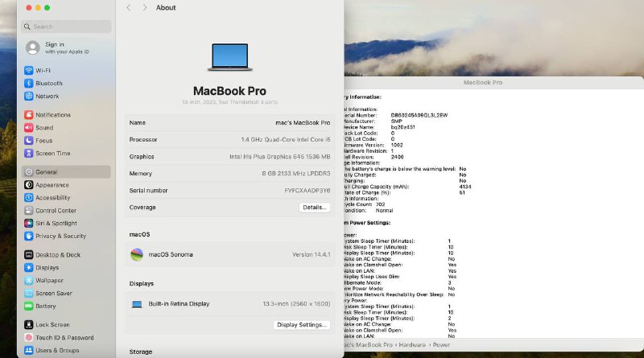This screenshot has height=358, width=644.
Task: Select the Accessibility icon
Action: [x=29, y=197]
